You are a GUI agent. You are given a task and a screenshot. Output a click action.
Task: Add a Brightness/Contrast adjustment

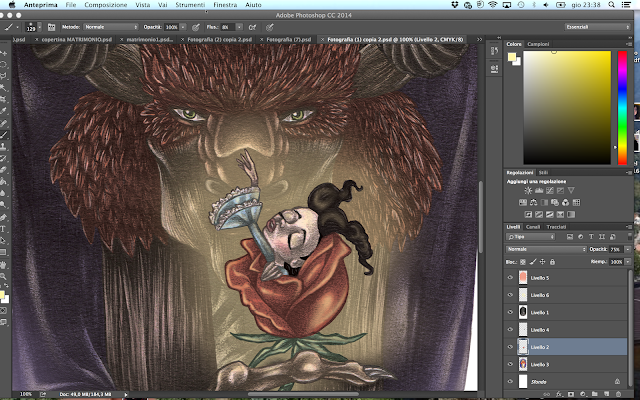pos(528,190)
